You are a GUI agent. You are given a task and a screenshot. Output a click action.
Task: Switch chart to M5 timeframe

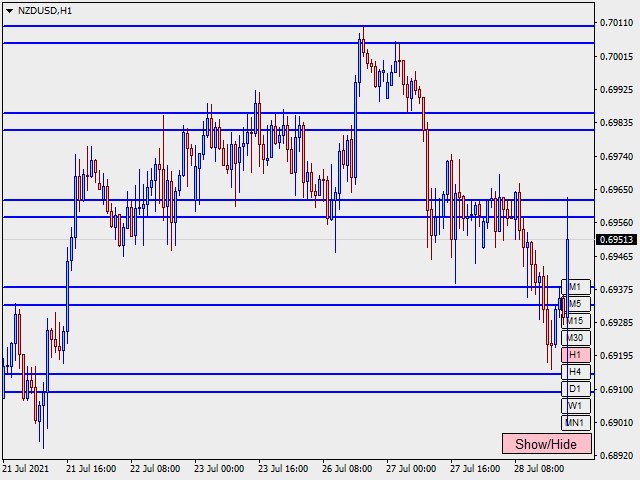click(576, 304)
